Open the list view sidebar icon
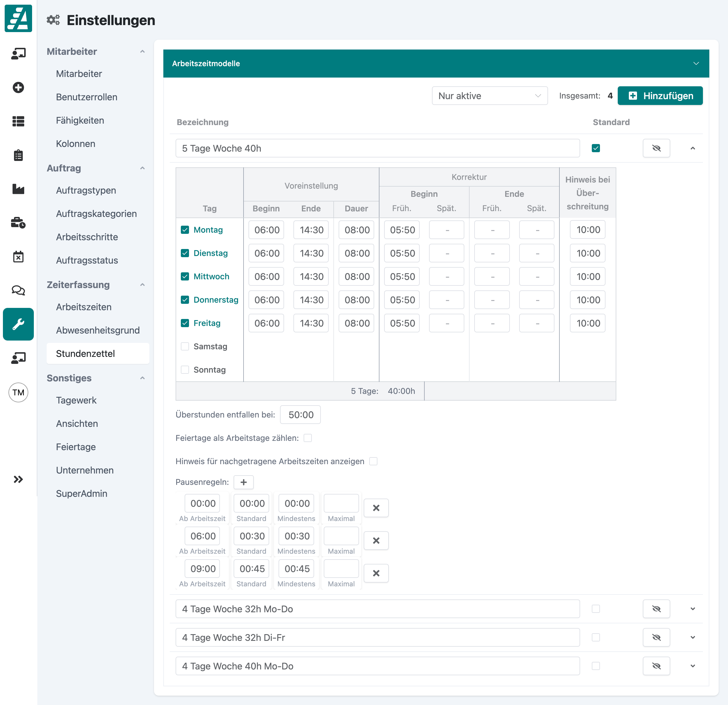This screenshot has height=705, width=728. pos(18,121)
